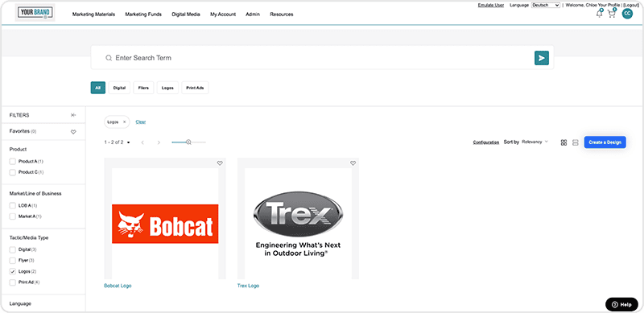Viewport: 644px width, 313px height.
Task: Click the Clear filters link
Action: point(140,122)
